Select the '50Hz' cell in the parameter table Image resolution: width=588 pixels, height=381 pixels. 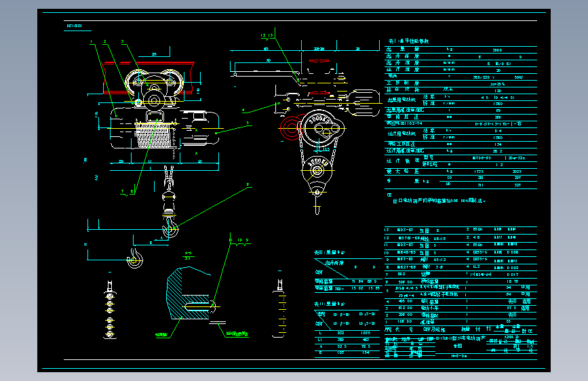pos(519,77)
